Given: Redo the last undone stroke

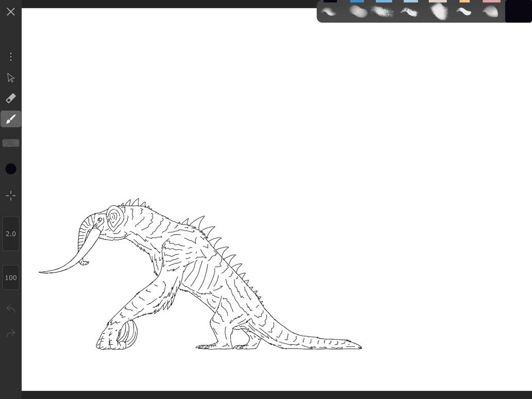Looking at the screenshot, I should [x=11, y=333].
